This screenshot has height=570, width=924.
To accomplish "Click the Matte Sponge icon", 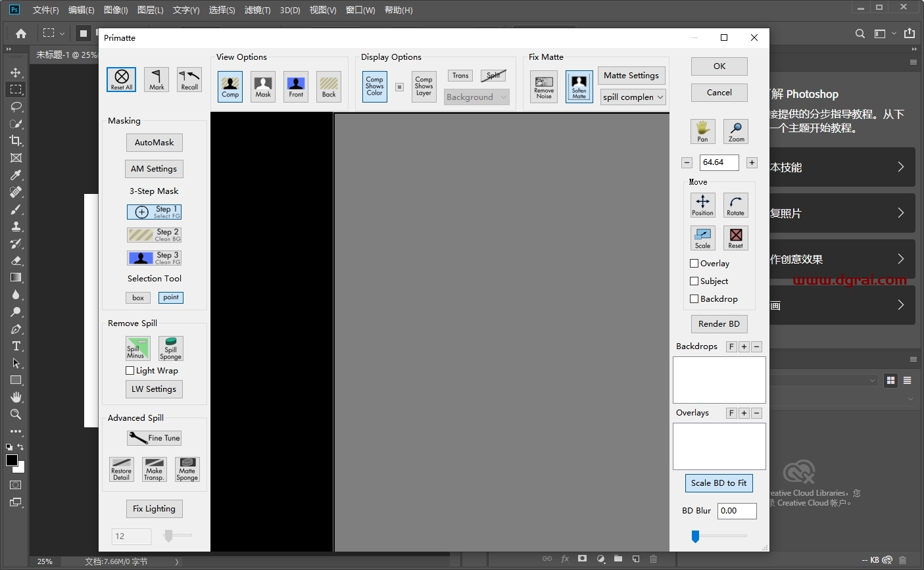I will pyautogui.click(x=187, y=469).
